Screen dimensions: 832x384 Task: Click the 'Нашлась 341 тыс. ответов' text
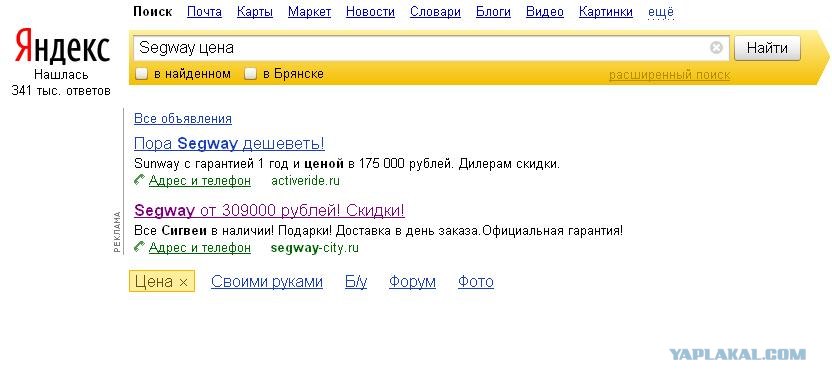click(61, 83)
